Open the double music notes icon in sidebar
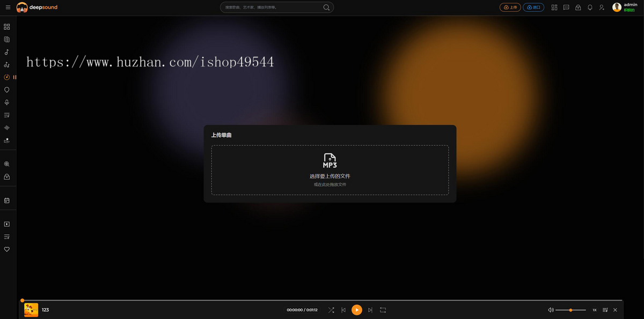The width and height of the screenshot is (644, 319). coord(7,65)
